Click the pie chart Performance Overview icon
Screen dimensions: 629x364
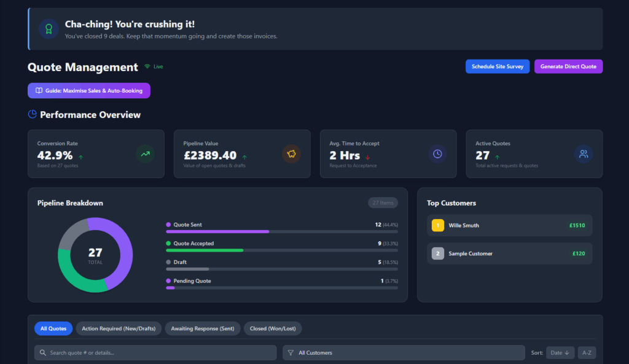pyautogui.click(x=33, y=114)
